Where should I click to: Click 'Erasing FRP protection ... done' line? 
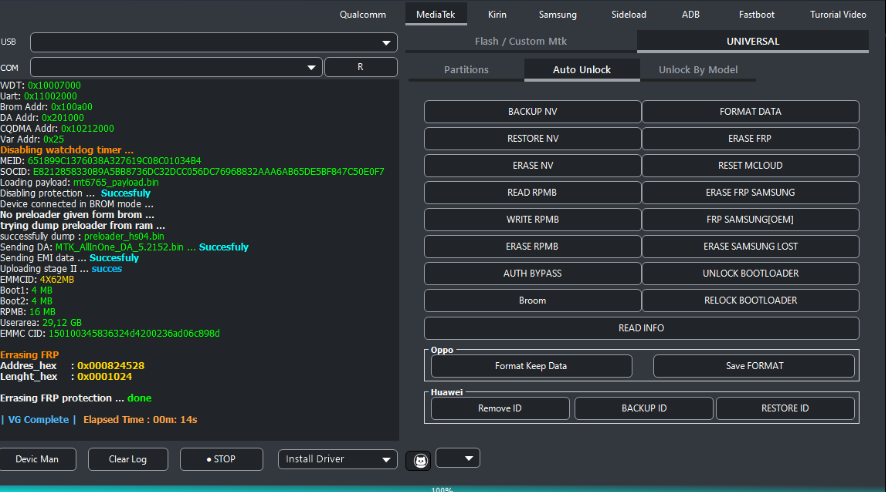(x=76, y=398)
